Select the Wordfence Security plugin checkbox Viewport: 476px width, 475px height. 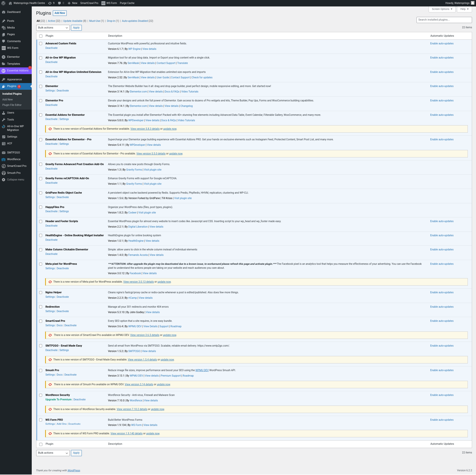tap(41, 395)
